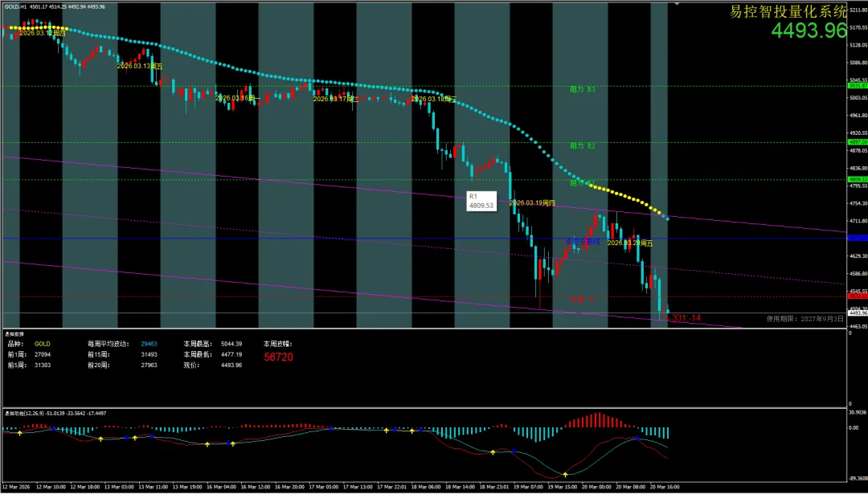Click the MACD indicator header (12,26,9)
The image size is (868, 494).
55,414
